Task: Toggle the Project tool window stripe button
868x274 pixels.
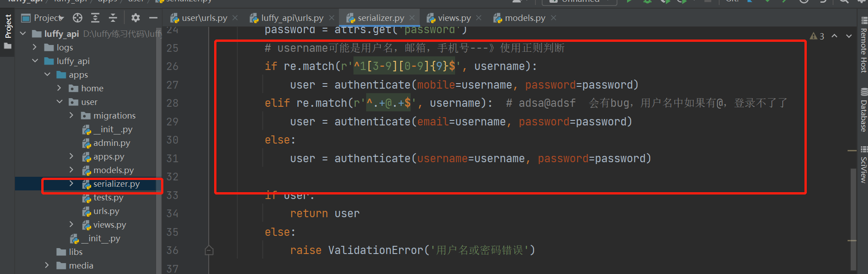Action: [x=8, y=31]
